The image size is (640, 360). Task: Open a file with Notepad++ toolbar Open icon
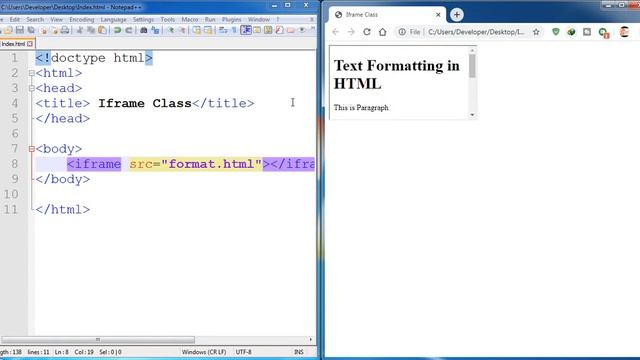click(8, 30)
